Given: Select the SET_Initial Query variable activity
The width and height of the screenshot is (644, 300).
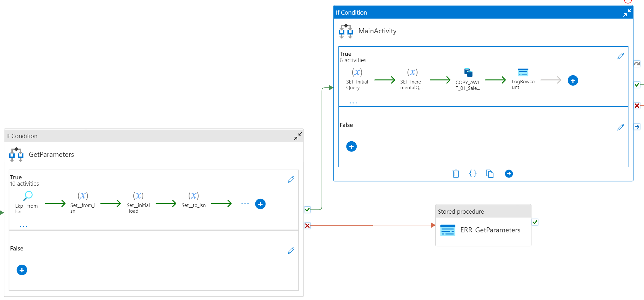Looking at the screenshot, I should tap(357, 79).
